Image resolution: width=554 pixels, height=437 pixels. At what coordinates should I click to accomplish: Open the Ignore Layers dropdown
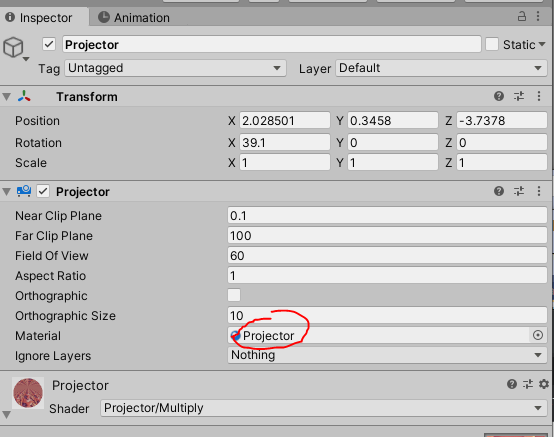(387, 355)
